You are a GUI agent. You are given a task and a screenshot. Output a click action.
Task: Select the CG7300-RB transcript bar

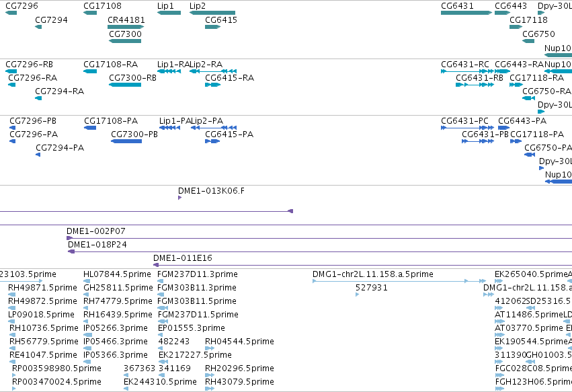coord(125,85)
